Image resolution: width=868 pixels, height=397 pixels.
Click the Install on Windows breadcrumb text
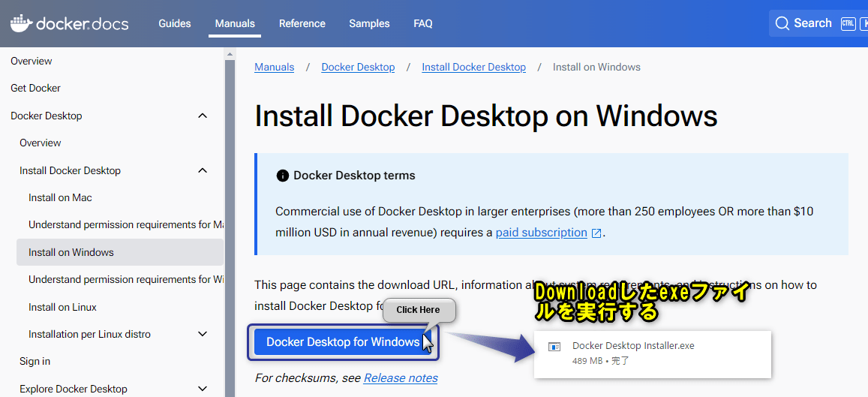click(x=596, y=67)
